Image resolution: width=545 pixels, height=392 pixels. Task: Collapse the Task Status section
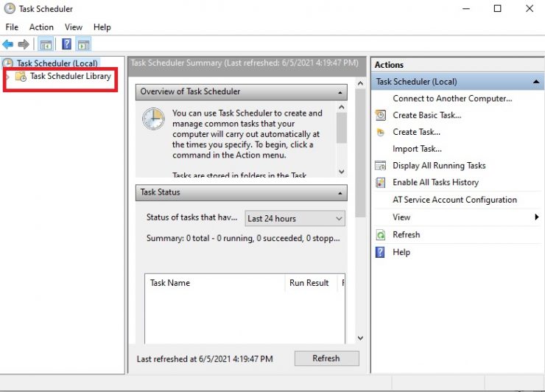click(x=340, y=193)
